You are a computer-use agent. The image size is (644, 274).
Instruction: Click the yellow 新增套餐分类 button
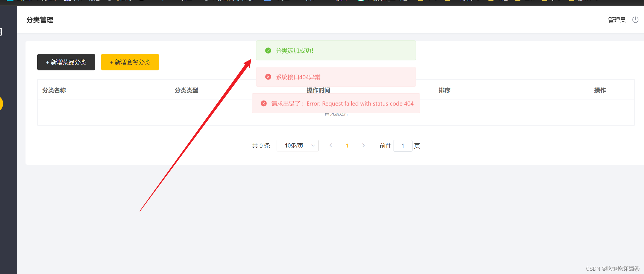[x=130, y=62]
